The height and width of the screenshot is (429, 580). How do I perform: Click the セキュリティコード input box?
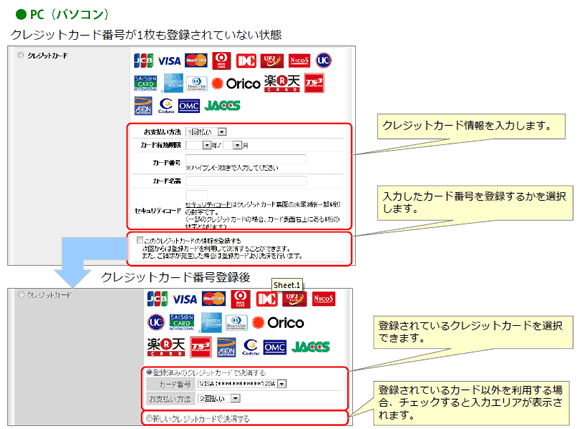pos(196,195)
